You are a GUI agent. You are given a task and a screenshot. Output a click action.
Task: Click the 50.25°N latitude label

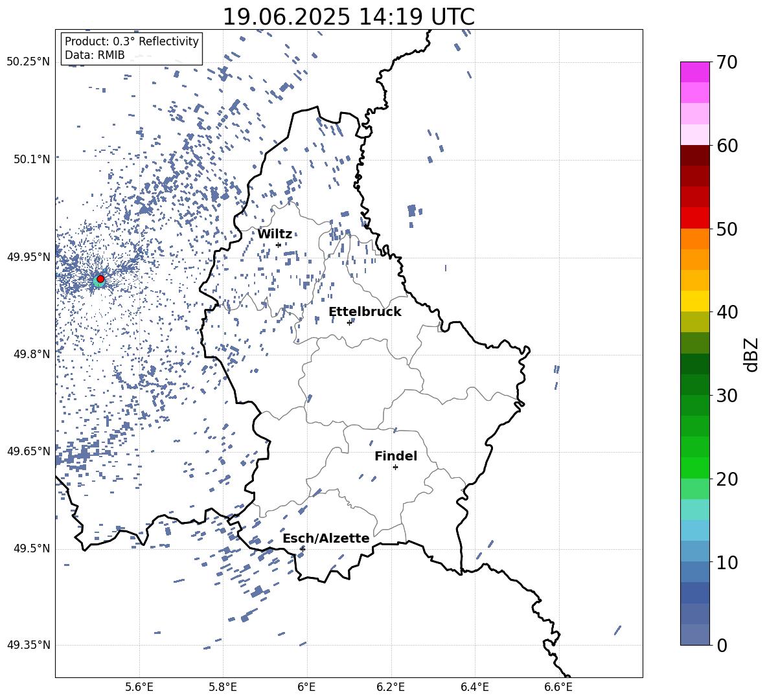click(x=29, y=62)
